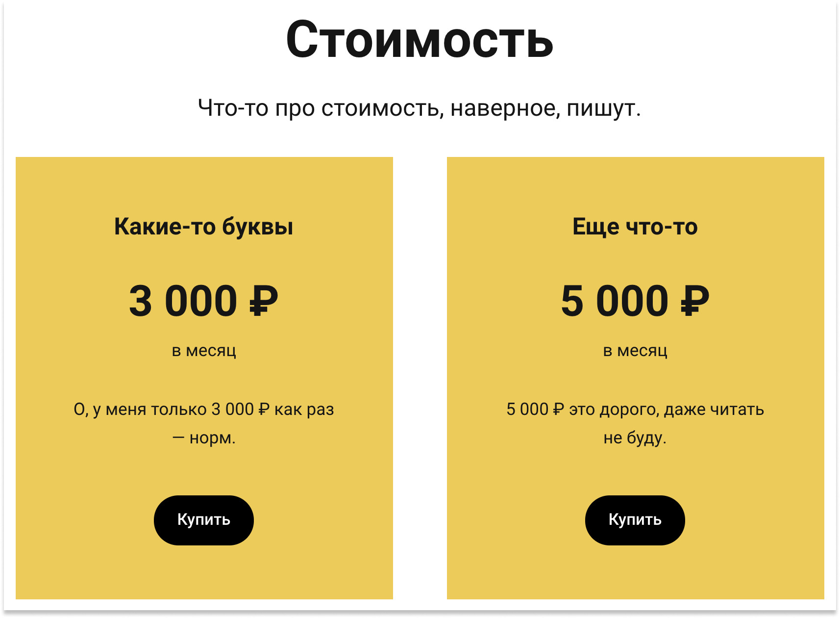Click the ruble sign in right card description
The image size is (840, 618).
click(x=559, y=409)
